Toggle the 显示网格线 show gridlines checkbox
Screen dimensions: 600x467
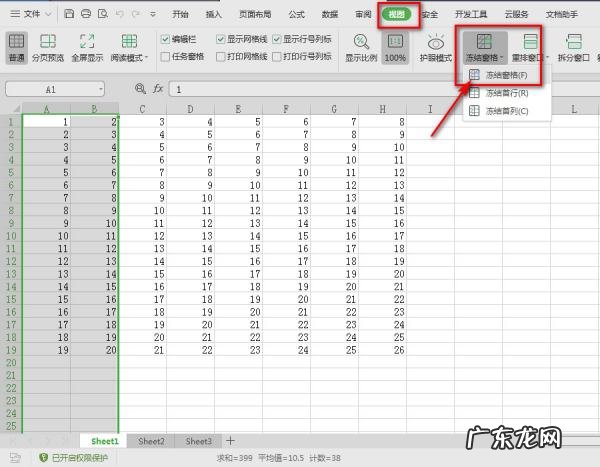(220, 39)
